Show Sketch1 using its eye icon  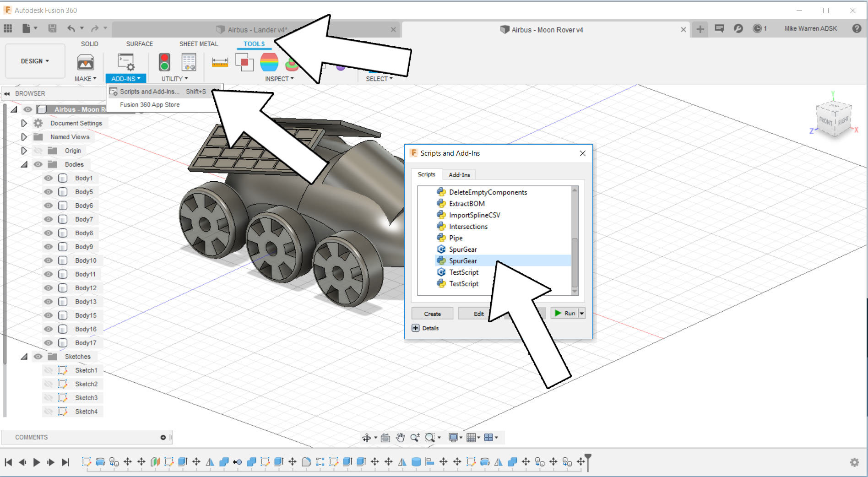[x=48, y=370]
